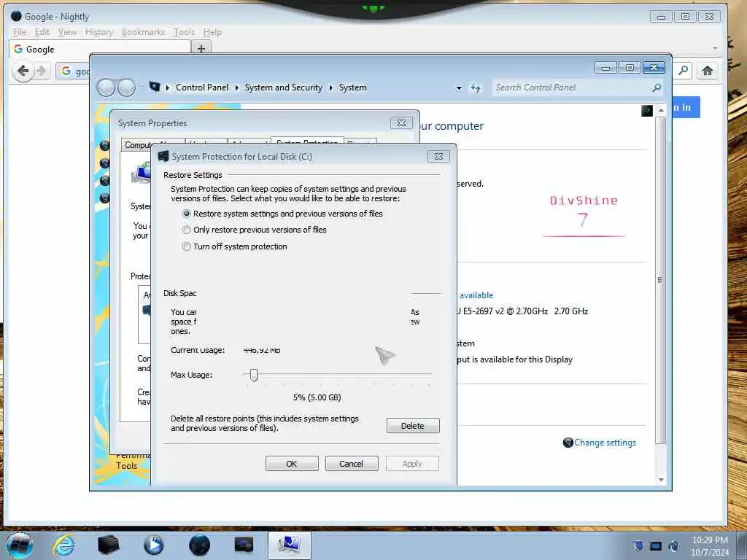Open File menu in Nightly
The width and height of the screenshot is (747, 560).
pos(20,32)
